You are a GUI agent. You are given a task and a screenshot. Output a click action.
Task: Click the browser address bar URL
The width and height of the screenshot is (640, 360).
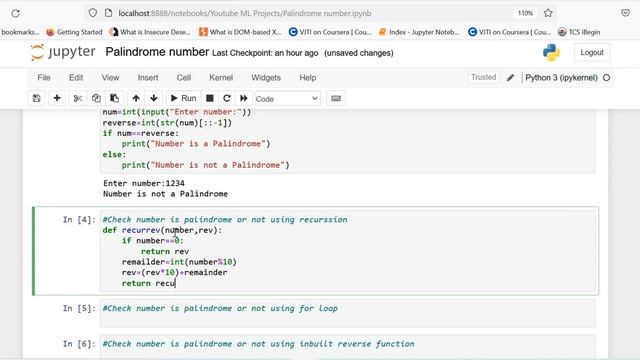(x=245, y=13)
